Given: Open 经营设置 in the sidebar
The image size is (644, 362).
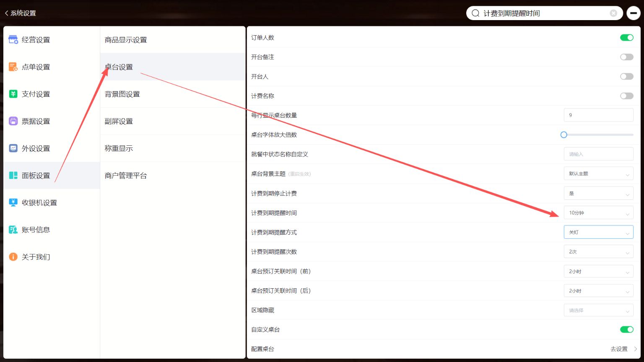Looking at the screenshot, I should (52, 40).
